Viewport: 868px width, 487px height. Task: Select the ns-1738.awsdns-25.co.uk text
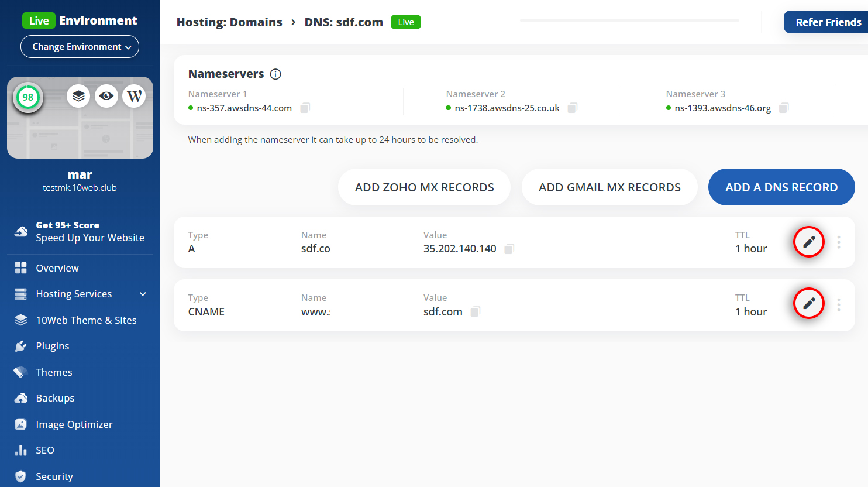[507, 108]
